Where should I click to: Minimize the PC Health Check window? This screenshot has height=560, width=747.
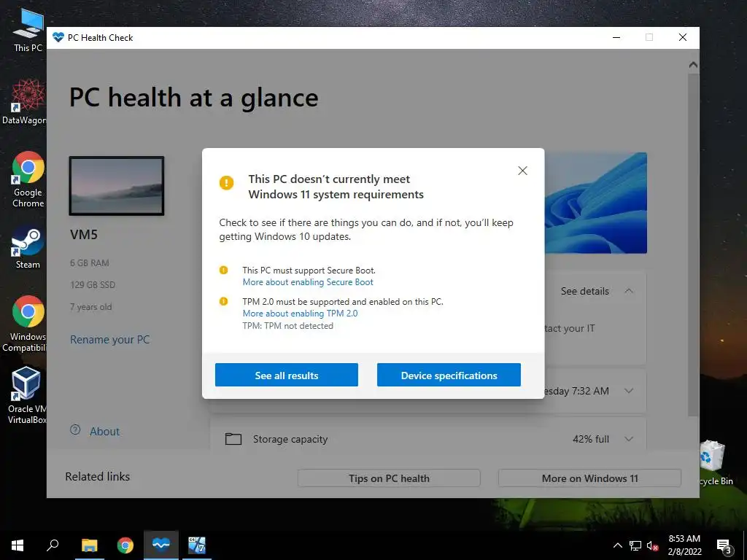[616, 37]
